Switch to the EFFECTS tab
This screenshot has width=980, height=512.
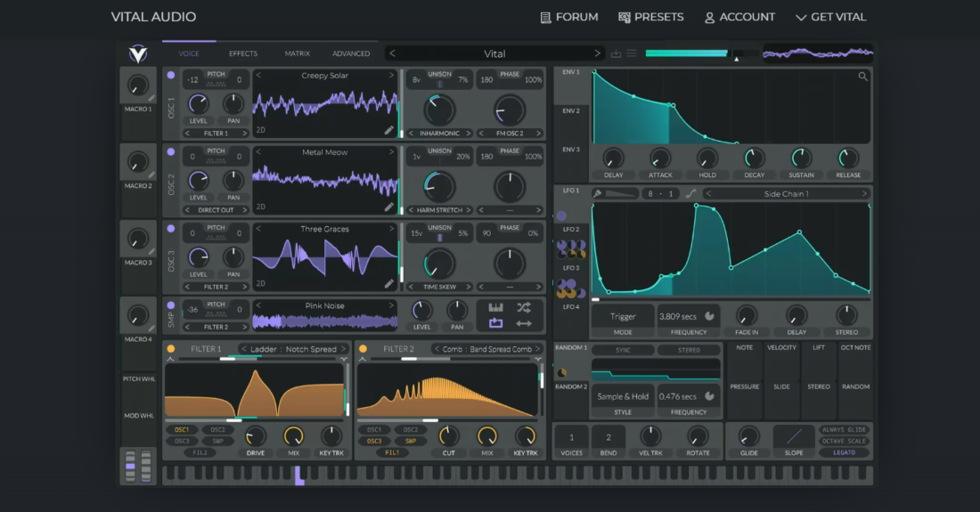242,53
